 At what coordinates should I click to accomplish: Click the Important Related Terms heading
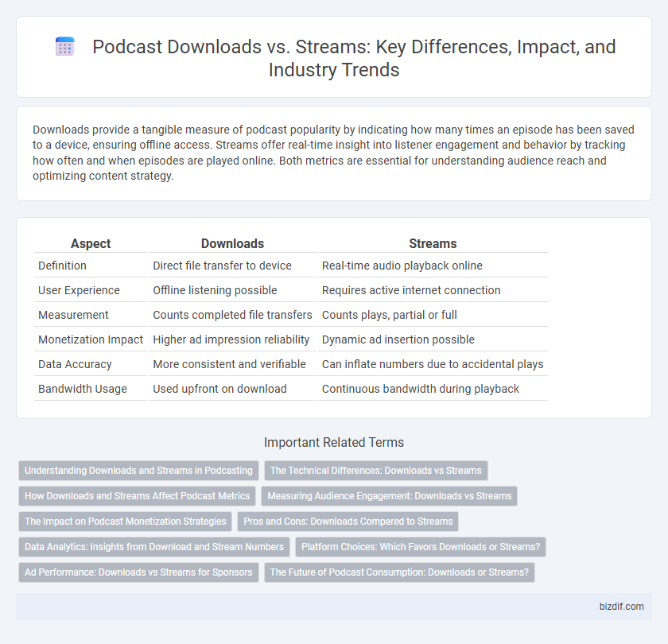tap(334, 443)
